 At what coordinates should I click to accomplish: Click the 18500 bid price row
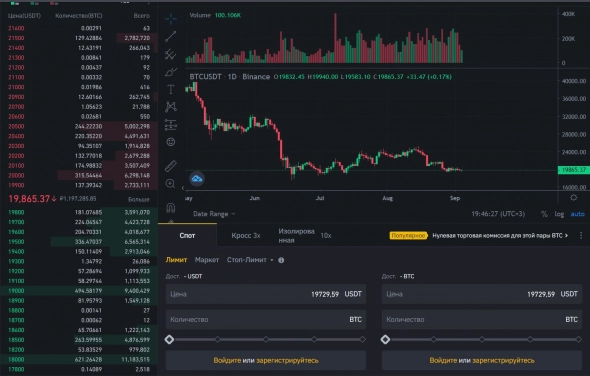pyautogui.click(x=79, y=340)
